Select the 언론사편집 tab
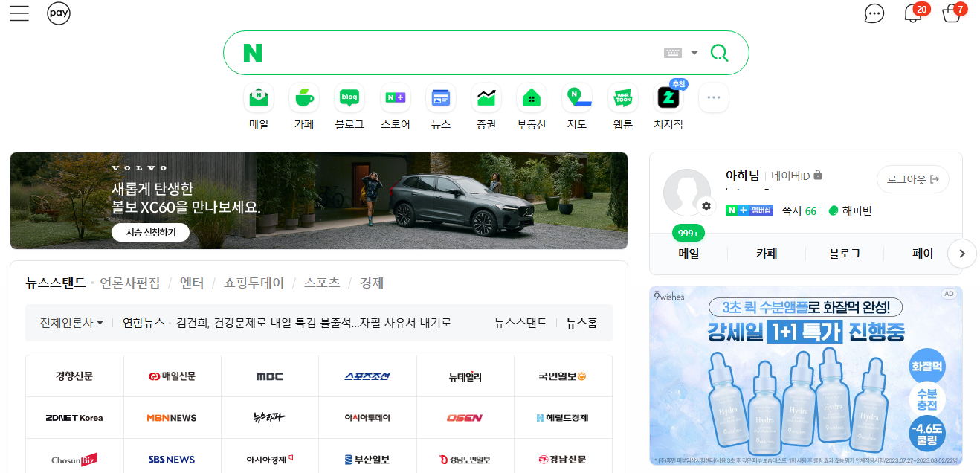 (x=130, y=283)
